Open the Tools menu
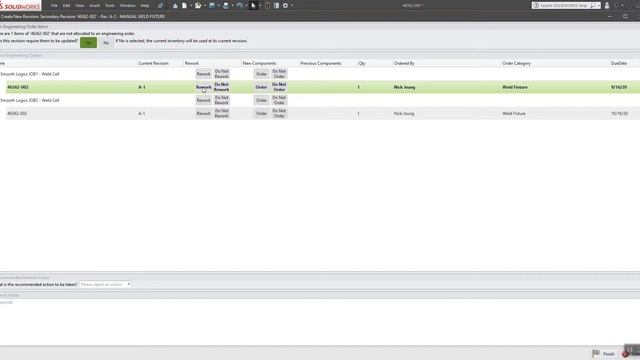 click(x=110, y=6)
